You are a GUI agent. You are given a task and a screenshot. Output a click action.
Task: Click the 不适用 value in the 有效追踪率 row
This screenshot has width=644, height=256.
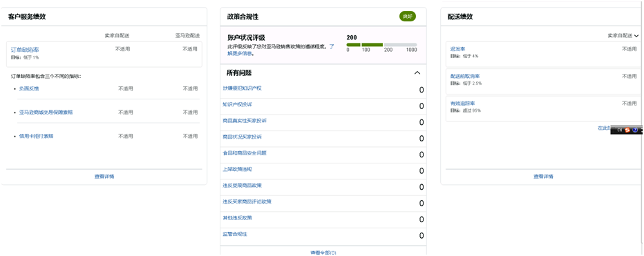pos(629,104)
